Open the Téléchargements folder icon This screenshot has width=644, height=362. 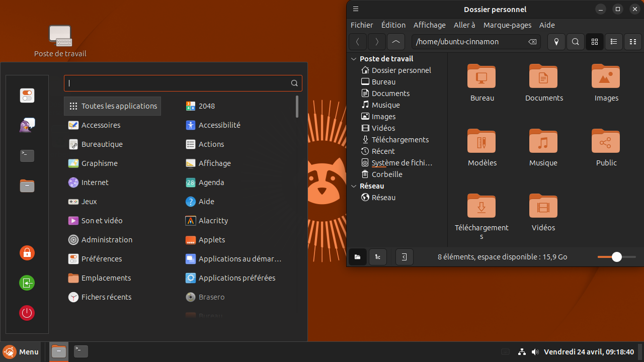coord(481,207)
